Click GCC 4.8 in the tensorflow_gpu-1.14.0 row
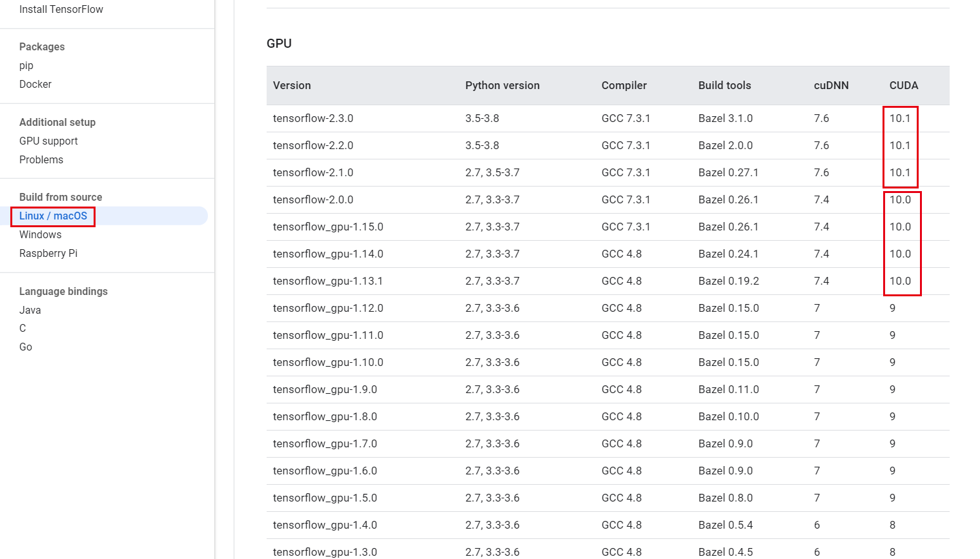The height and width of the screenshot is (559, 980). click(x=622, y=254)
